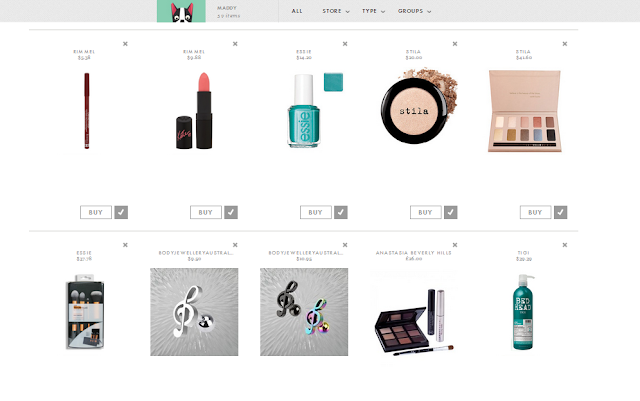The height and width of the screenshot is (401, 640).
Task: Open the Bed Head bottle image
Action: coord(523,312)
